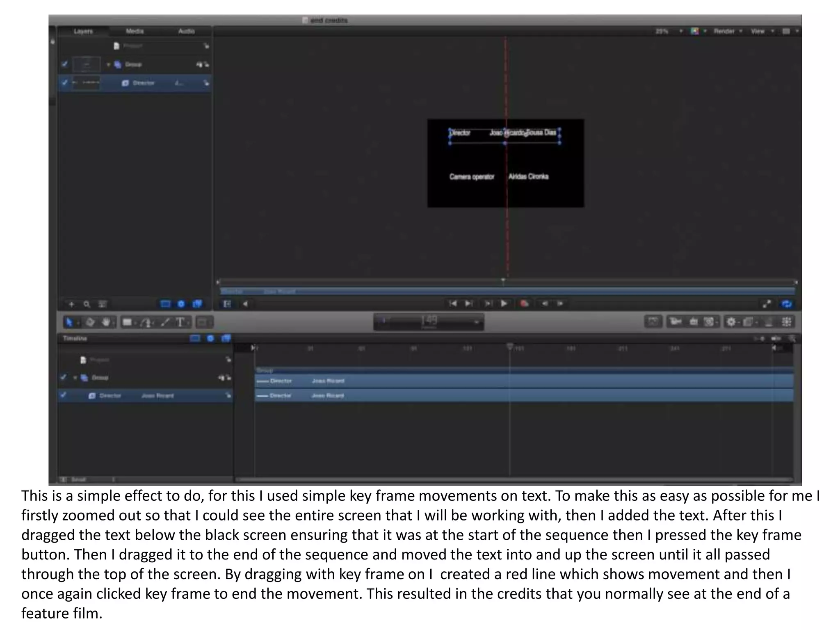Image resolution: width=840 pixels, height=630 pixels.
Task: Select the Rectangle shape tool
Action: coord(127,322)
